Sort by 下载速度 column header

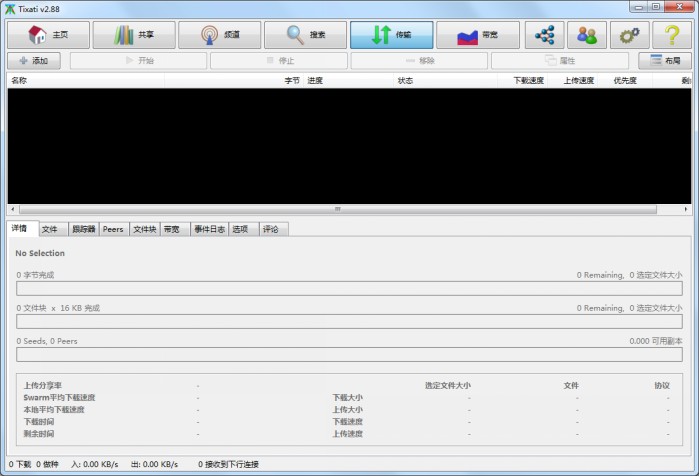tap(529, 80)
